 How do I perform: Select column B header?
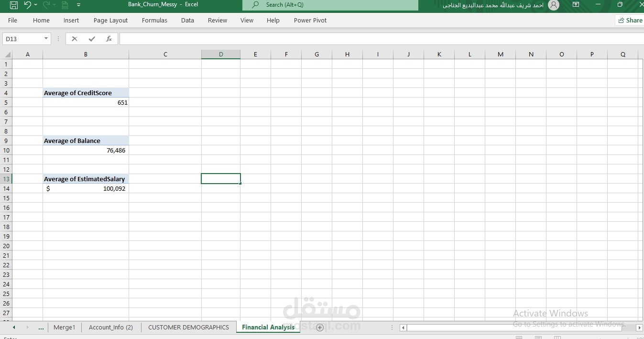click(x=86, y=55)
